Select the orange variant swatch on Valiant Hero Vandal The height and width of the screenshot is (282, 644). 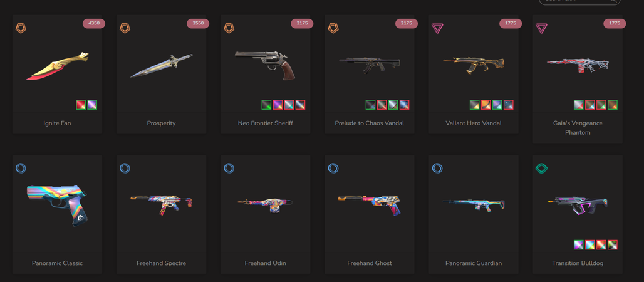(x=486, y=105)
